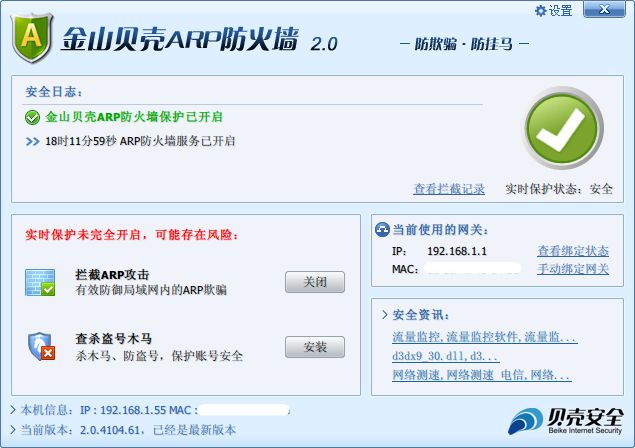Expand the 当前版本 arrow
Image resolution: width=635 pixels, height=448 pixels.
click(13, 429)
